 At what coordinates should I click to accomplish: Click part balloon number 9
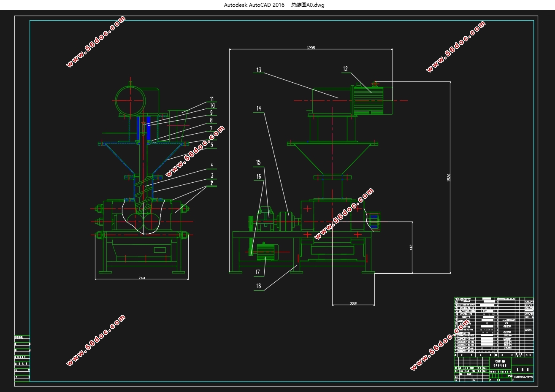pyautogui.click(x=211, y=113)
